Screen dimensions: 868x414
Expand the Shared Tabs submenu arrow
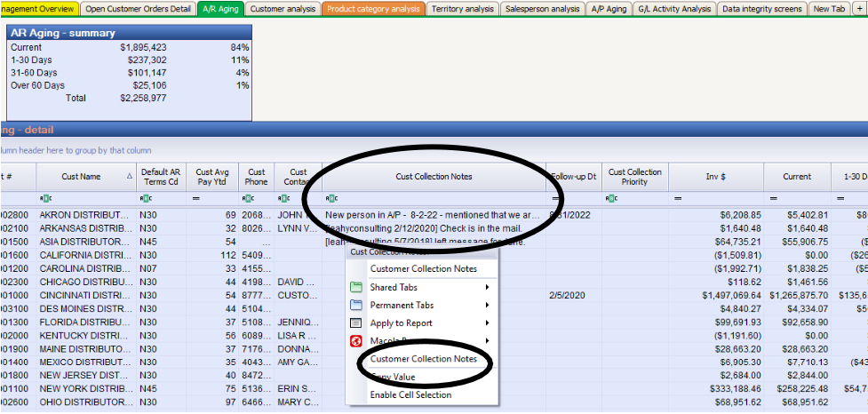[x=487, y=287]
